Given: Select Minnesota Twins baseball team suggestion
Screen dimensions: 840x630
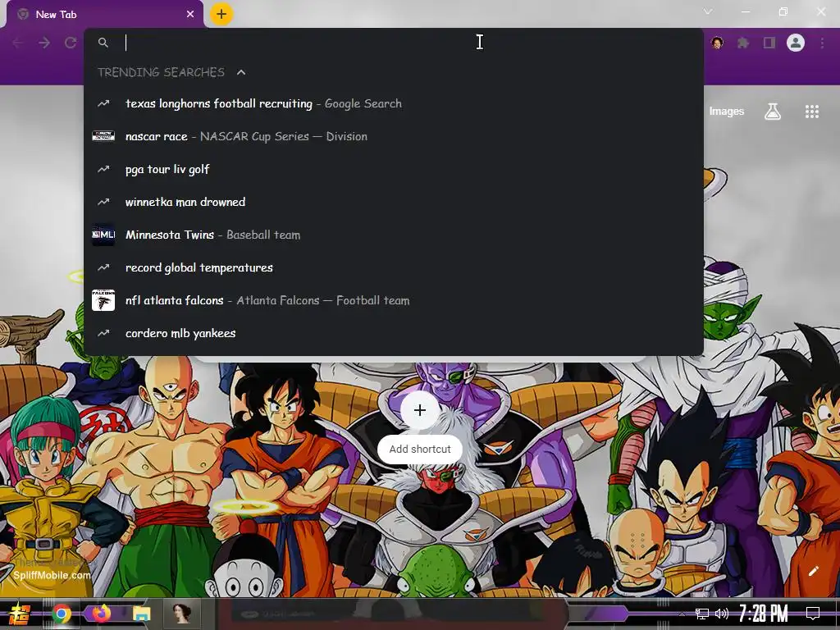Looking at the screenshot, I should click(394, 235).
